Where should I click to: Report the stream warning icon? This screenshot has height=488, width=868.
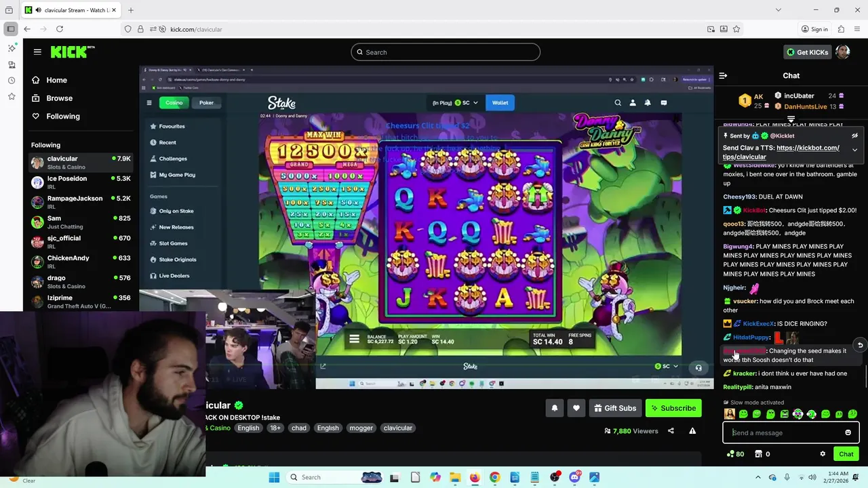coord(692,431)
